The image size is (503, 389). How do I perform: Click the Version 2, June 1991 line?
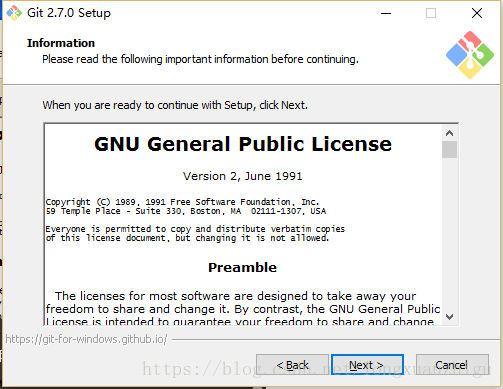pos(243,176)
